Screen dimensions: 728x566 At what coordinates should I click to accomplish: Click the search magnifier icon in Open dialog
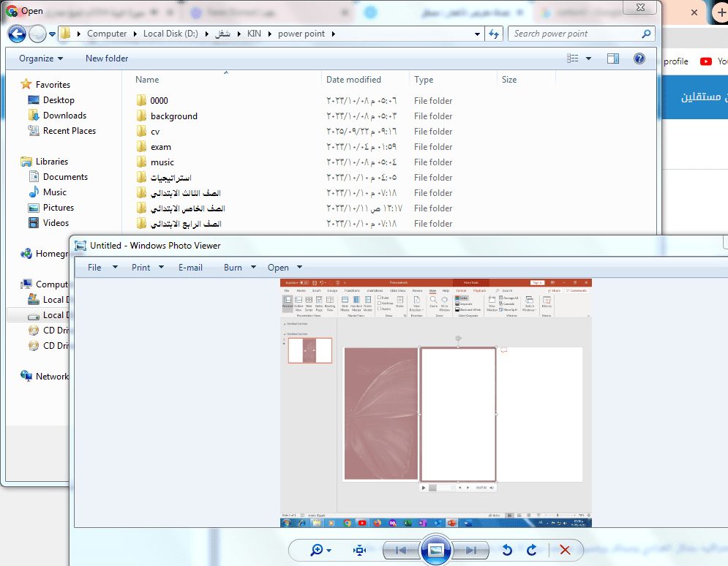point(646,34)
